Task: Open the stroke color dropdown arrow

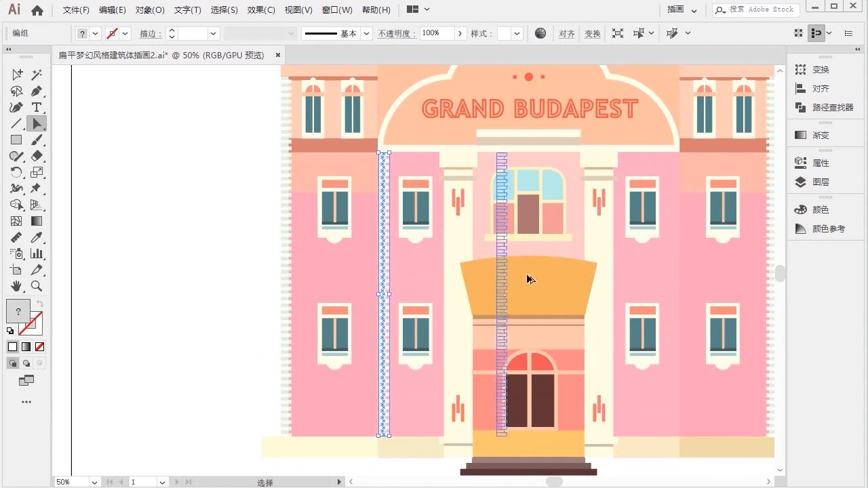Action: (x=125, y=33)
